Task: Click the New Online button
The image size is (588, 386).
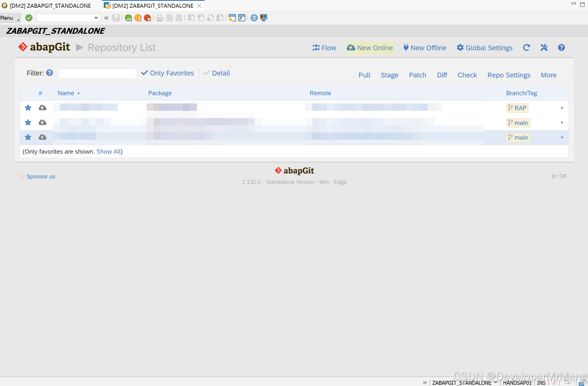Action: (x=370, y=48)
